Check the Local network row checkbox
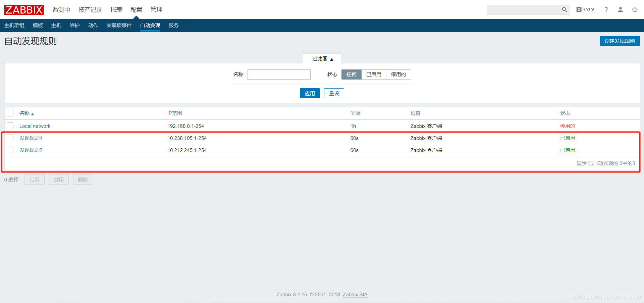 click(10, 126)
